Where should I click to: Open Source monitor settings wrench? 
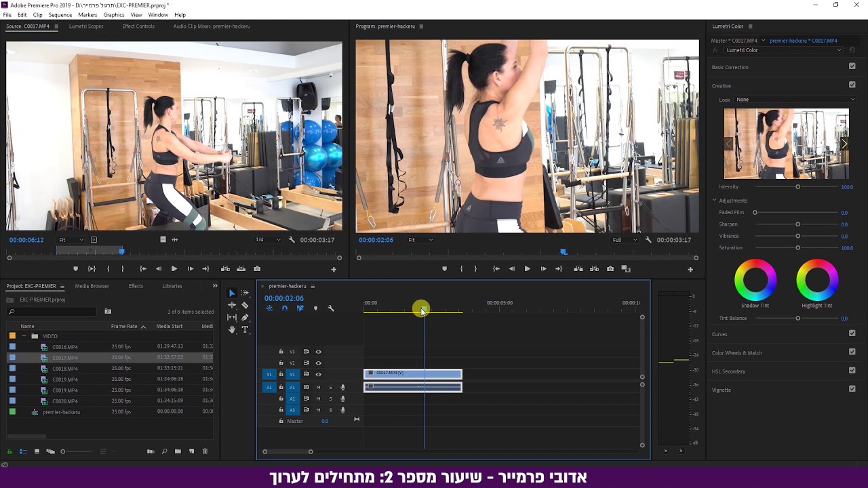292,240
